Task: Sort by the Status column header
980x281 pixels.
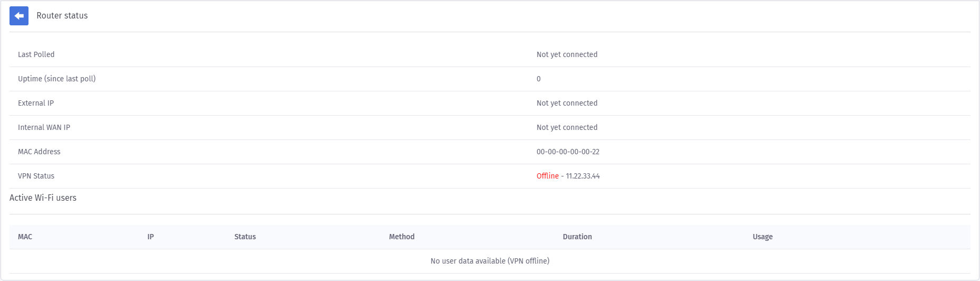Action: (x=245, y=237)
